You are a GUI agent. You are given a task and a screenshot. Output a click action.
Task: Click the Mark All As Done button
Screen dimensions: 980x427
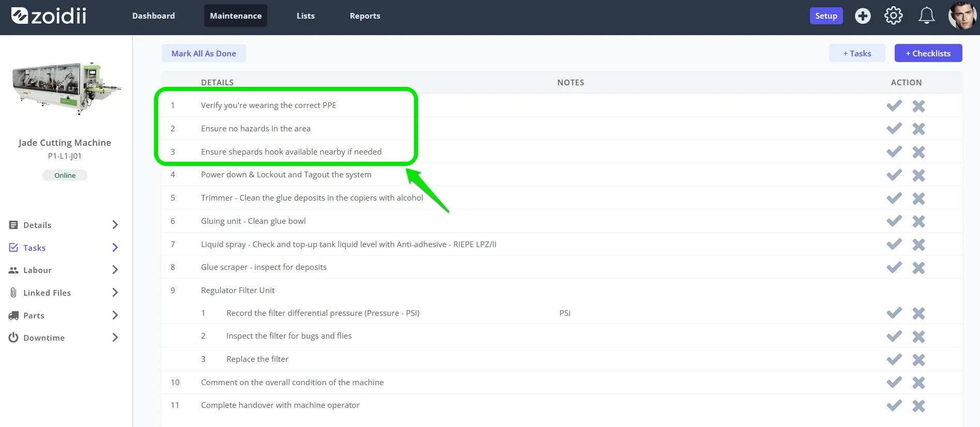[x=204, y=53]
